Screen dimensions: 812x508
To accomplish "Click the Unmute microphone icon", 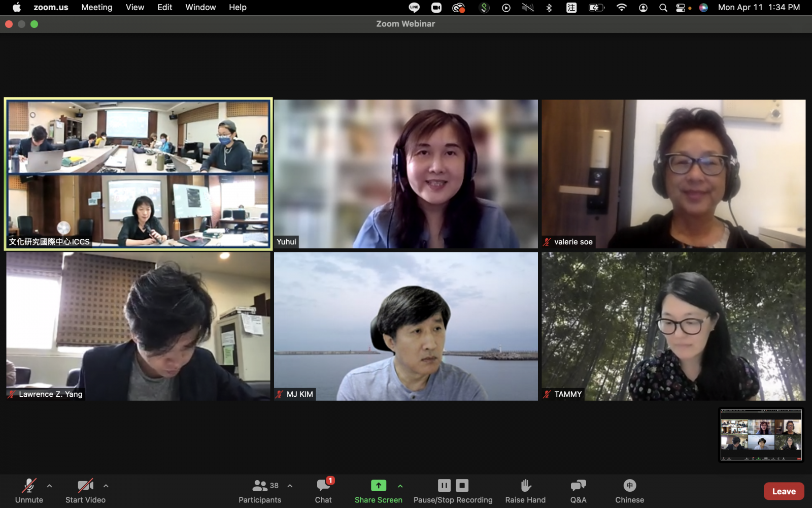I will [29, 486].
